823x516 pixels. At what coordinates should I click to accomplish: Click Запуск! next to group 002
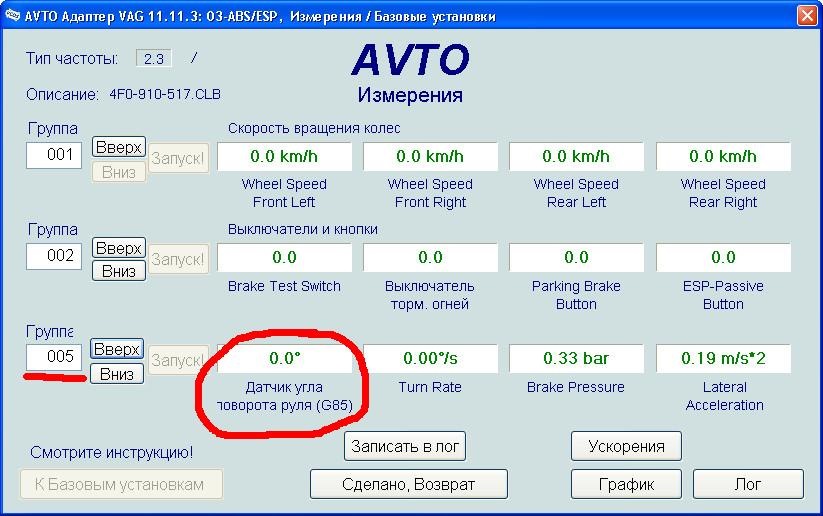click(178, 259)
